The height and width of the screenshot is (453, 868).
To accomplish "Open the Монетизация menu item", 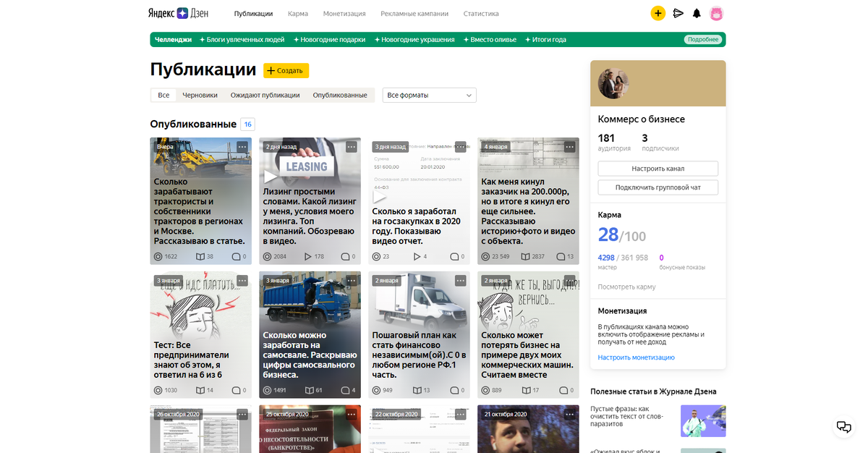I will click(344, 13).
